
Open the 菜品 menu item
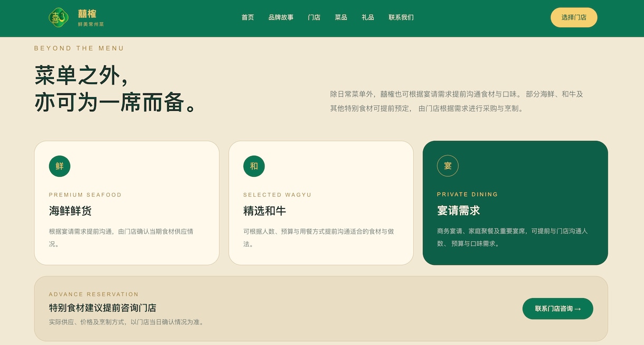coord(341,17)
